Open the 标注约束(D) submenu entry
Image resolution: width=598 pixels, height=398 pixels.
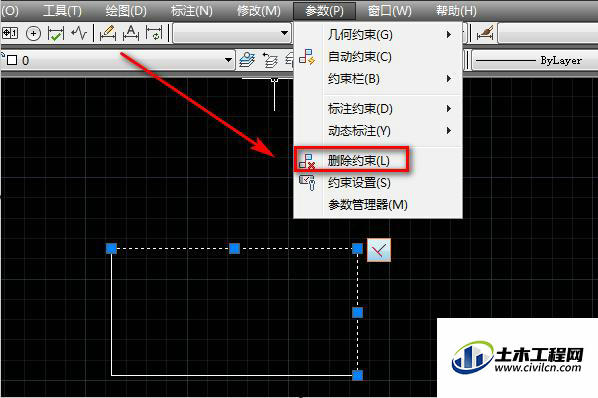[378, 109]
